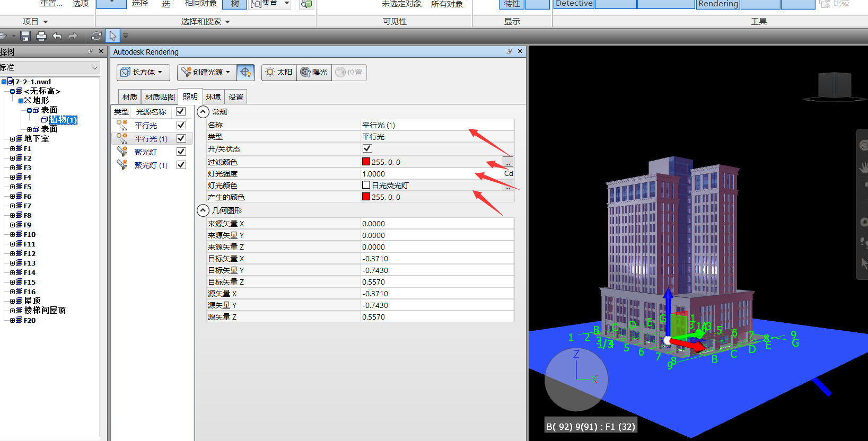This screenshot has width=868, height=441.
Task: Click the ViewCube in the 3D viewport
Action: (835, 86)
